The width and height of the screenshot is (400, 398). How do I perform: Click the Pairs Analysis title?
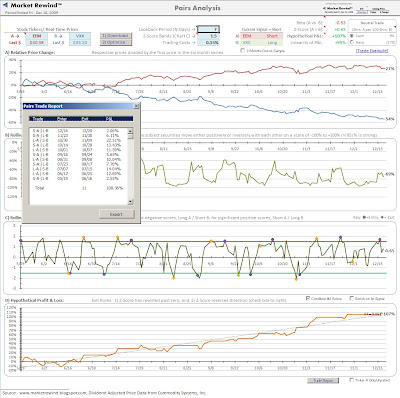(x=197, y=8)
